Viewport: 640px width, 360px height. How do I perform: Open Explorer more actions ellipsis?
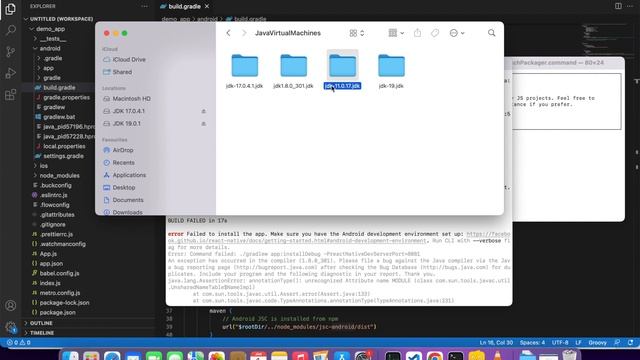(144, 6)
